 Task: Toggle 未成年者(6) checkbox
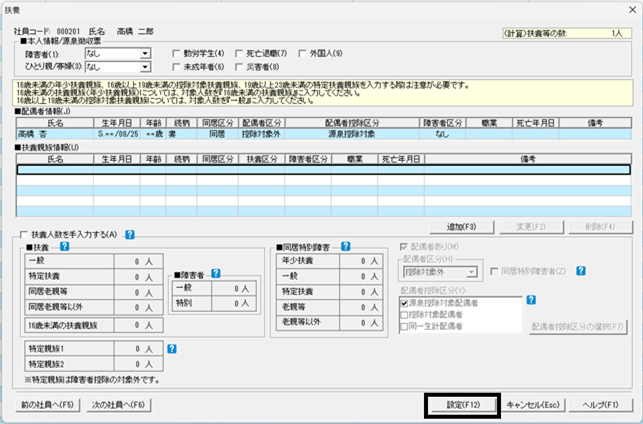point(176,67)
